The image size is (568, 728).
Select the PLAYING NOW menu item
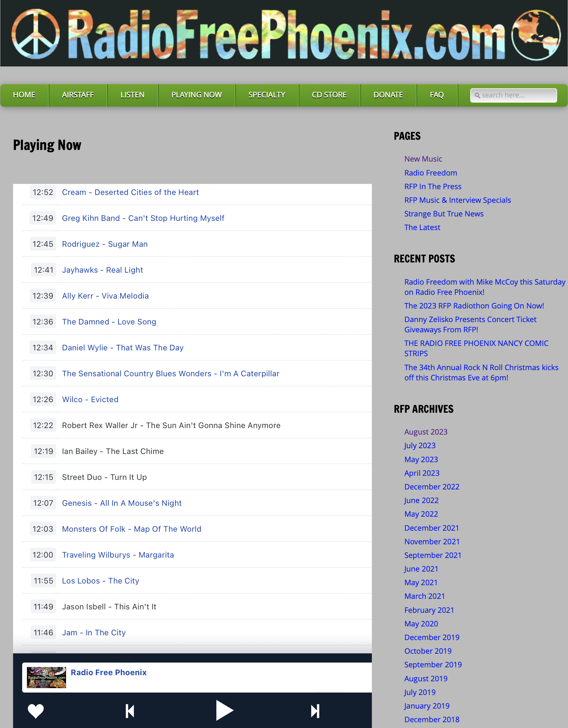[x=196, y=95]
